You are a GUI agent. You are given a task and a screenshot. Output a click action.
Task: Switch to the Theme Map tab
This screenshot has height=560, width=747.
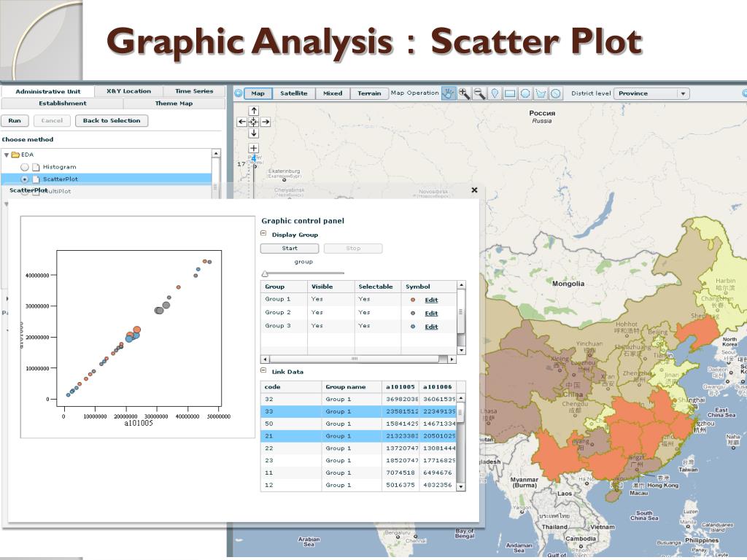(x=174, y=104)
